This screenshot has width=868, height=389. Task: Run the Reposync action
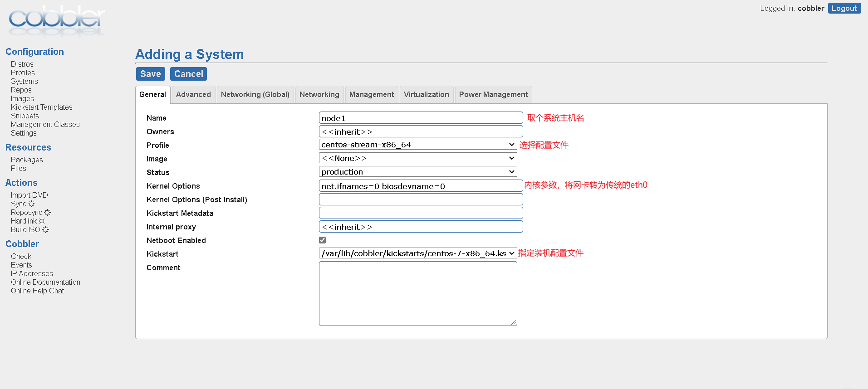tap(26, 213)
